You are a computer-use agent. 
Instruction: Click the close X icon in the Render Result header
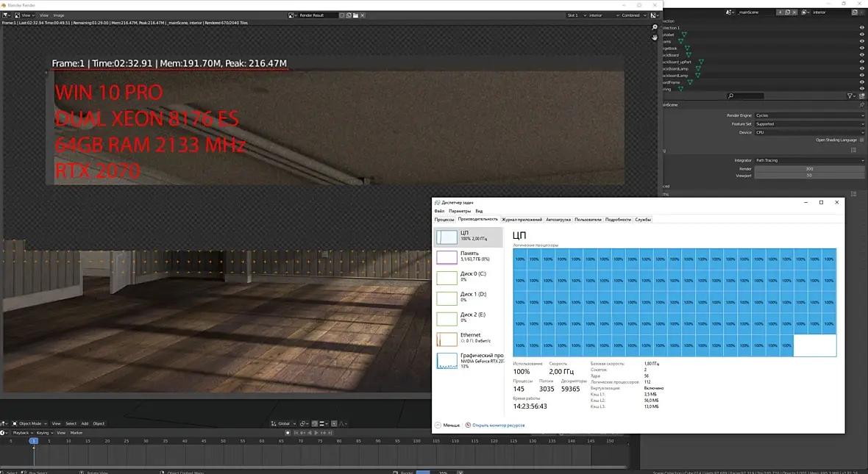point(363,15)
